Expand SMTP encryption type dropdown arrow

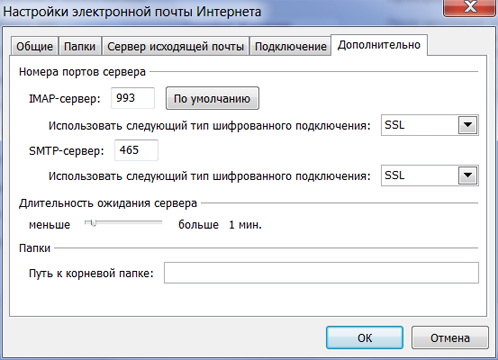coord(468,175)
